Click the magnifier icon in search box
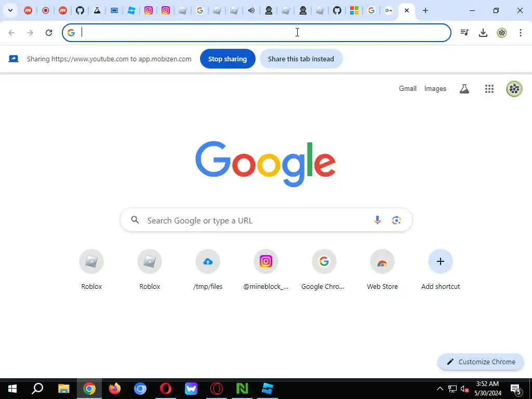Image resolution: width=532 pixels, height=399 pixels. 135,220
